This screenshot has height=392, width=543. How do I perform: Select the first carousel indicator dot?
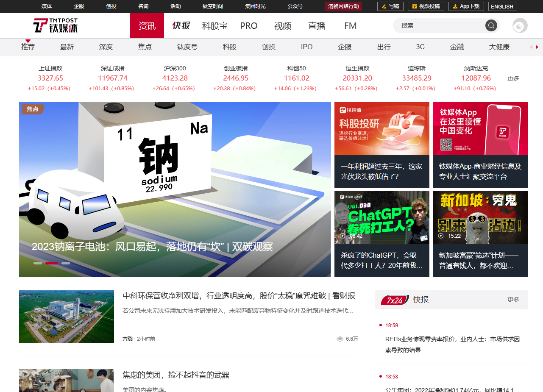[38, 263]
